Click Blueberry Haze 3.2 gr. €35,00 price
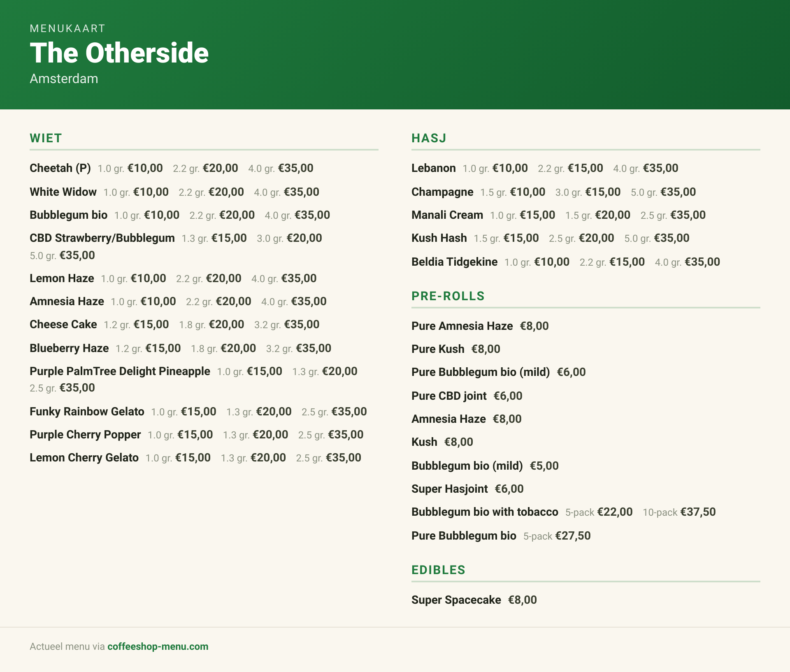790x672 pixels. [299, 348]
